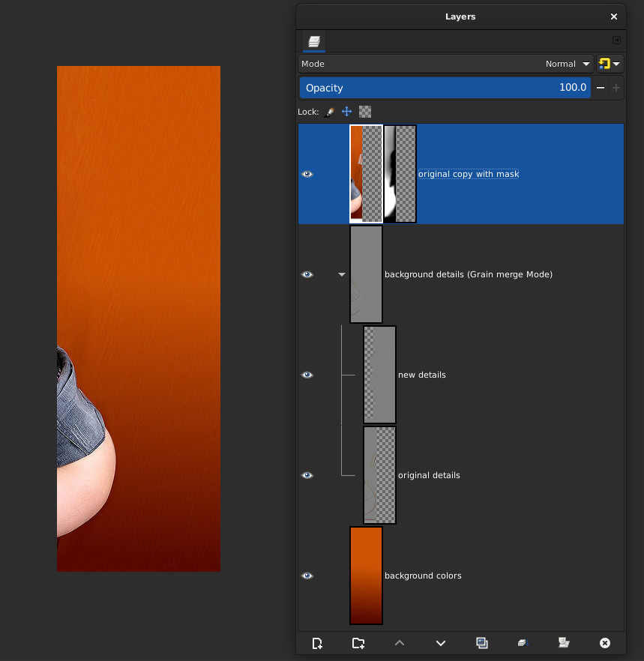Hide the 'background colors' layer
The width and height of the screenshot is (644, 661).
tap(307, 576)
